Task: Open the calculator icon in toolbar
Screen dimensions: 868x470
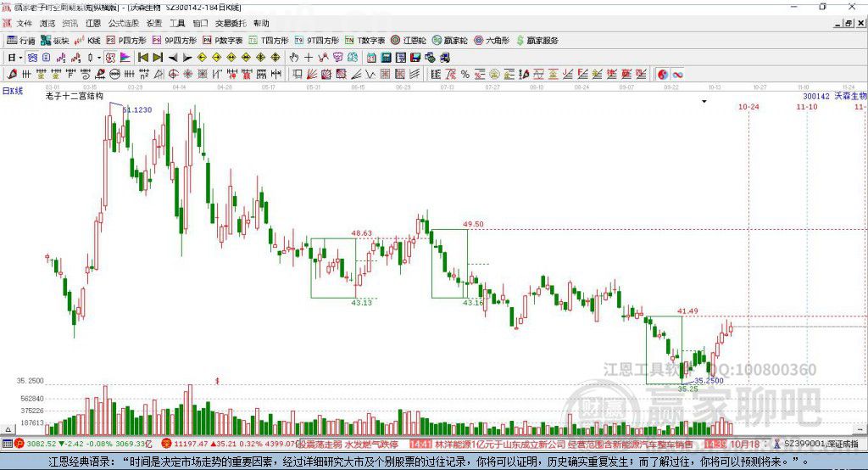Action: (x=386, y=58)
